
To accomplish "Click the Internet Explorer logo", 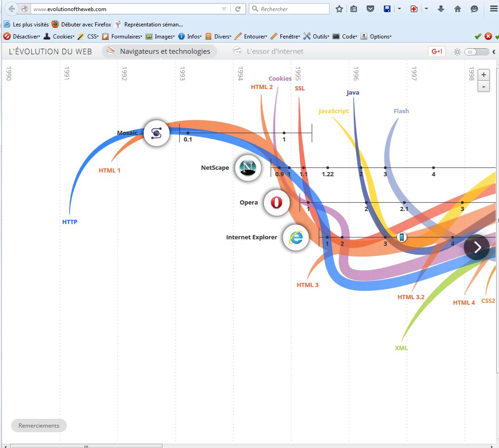I will (296, 237).
